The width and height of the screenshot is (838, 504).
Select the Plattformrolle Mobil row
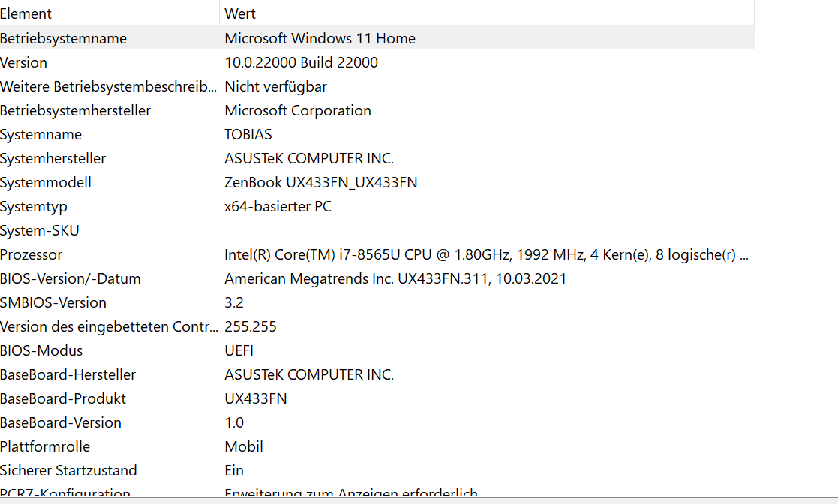pyautogui.click(x=377, y=447)
